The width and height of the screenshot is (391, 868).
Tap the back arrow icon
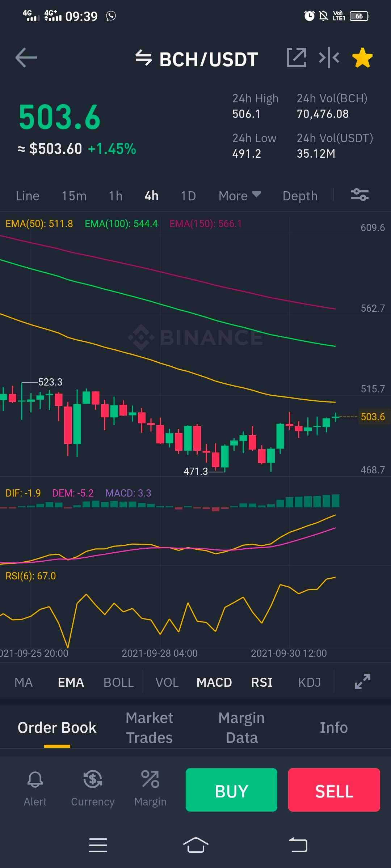pyautogui.click(x=26, y=58)
